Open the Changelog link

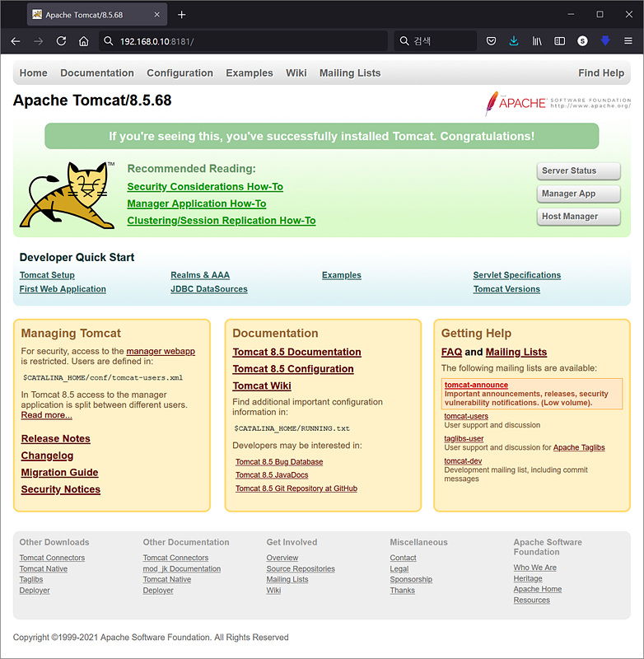tap(47, 456)
